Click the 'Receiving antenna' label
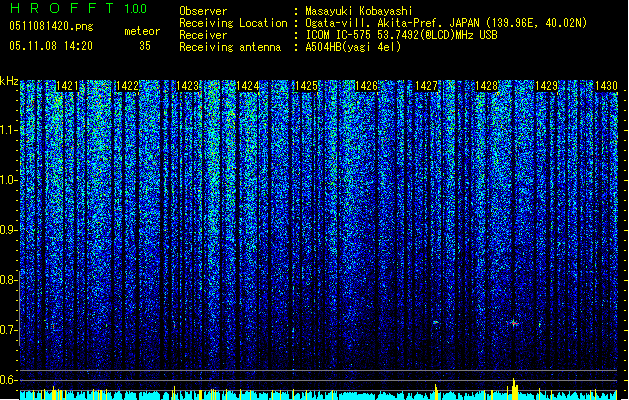The image size is (629, 400). point(230,47)
